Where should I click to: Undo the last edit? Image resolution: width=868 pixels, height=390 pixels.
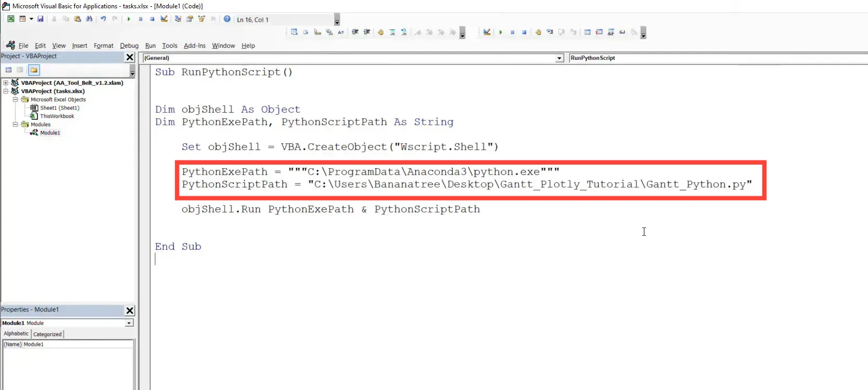(x=103, y=19)
